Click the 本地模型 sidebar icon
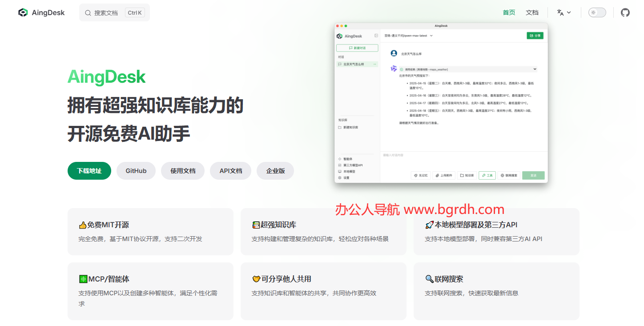The image size is (644, 326). [x=340, y=171]
